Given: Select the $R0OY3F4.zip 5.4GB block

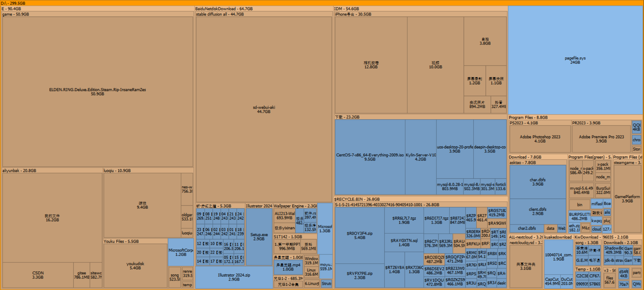Looking at the screenshot, I should [x=360, y=235].
